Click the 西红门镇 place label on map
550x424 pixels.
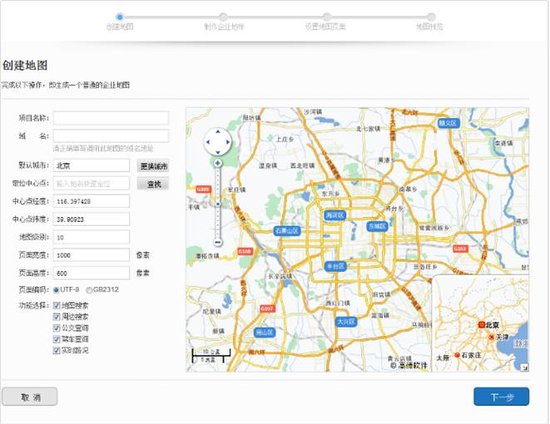pyautogui.click(x=337, y=303)
